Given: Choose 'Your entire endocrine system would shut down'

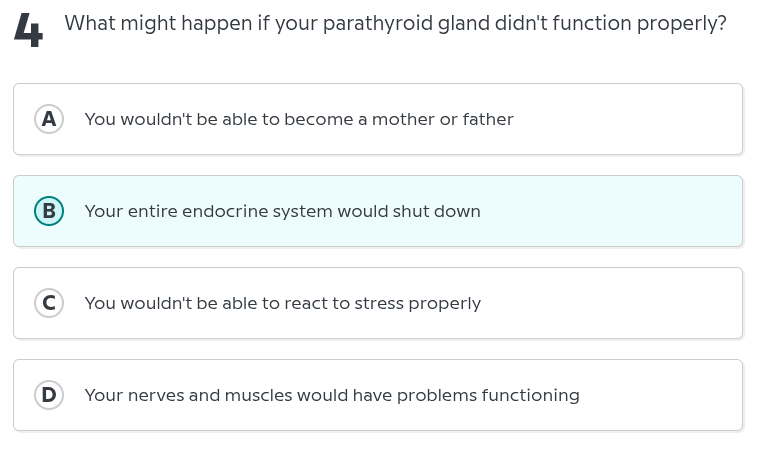Looking at the screenshot, I should point(282,211).
